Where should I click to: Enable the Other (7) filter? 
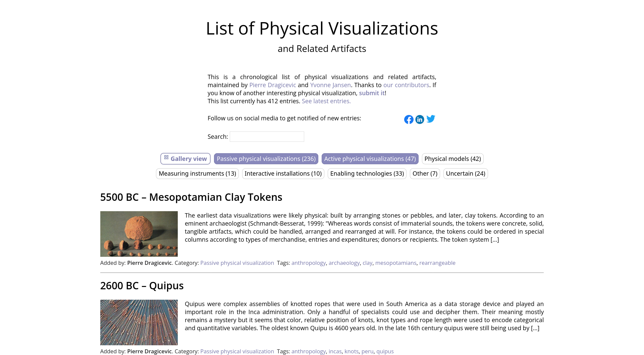coord(425,174)
